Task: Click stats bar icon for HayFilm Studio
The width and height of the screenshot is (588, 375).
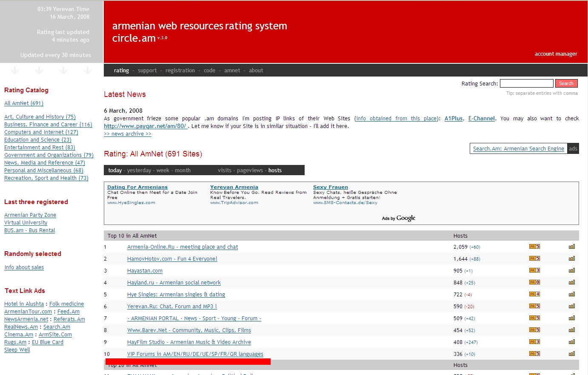Action: point(571,342)
